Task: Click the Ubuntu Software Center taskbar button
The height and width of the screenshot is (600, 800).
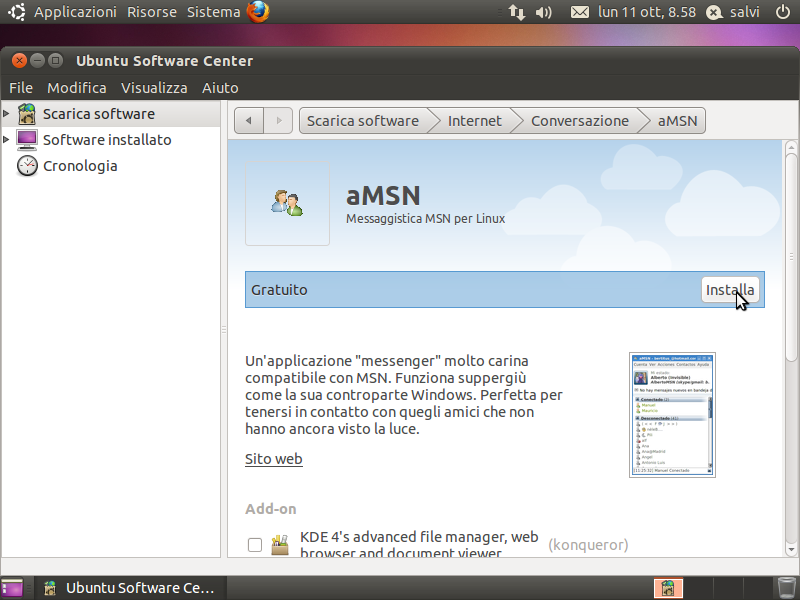Action: (x=130, y=588)
